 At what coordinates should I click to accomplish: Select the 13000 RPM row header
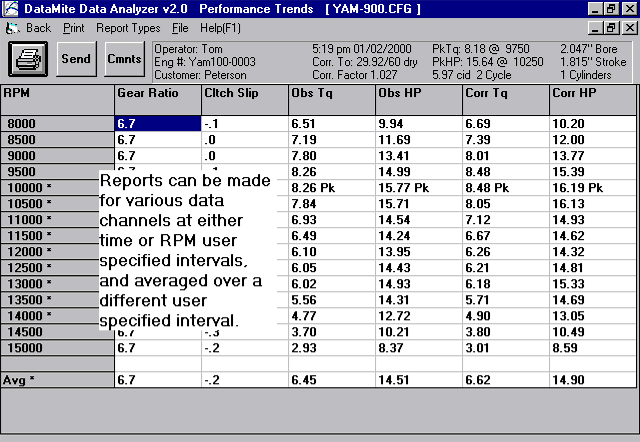[50, 284]
